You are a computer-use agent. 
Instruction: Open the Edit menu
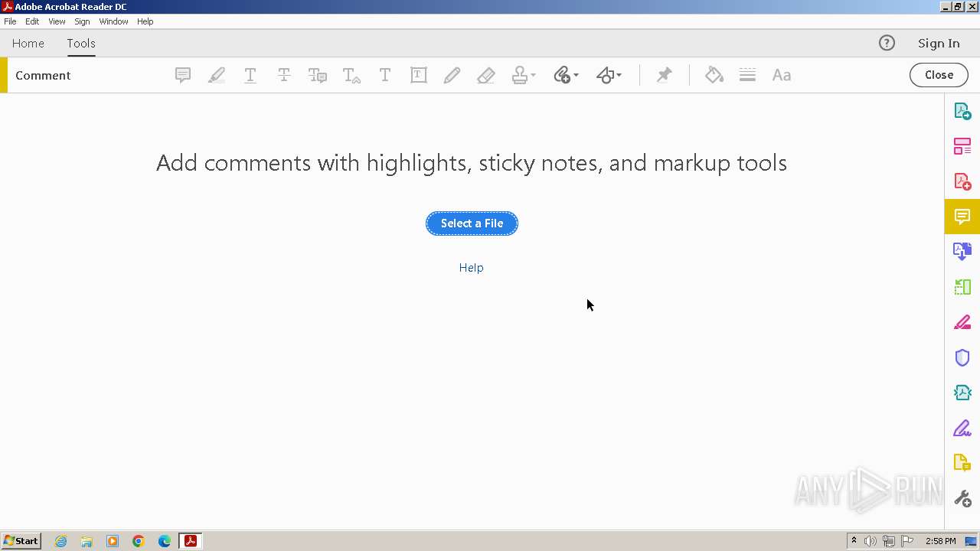click(32, 21)
